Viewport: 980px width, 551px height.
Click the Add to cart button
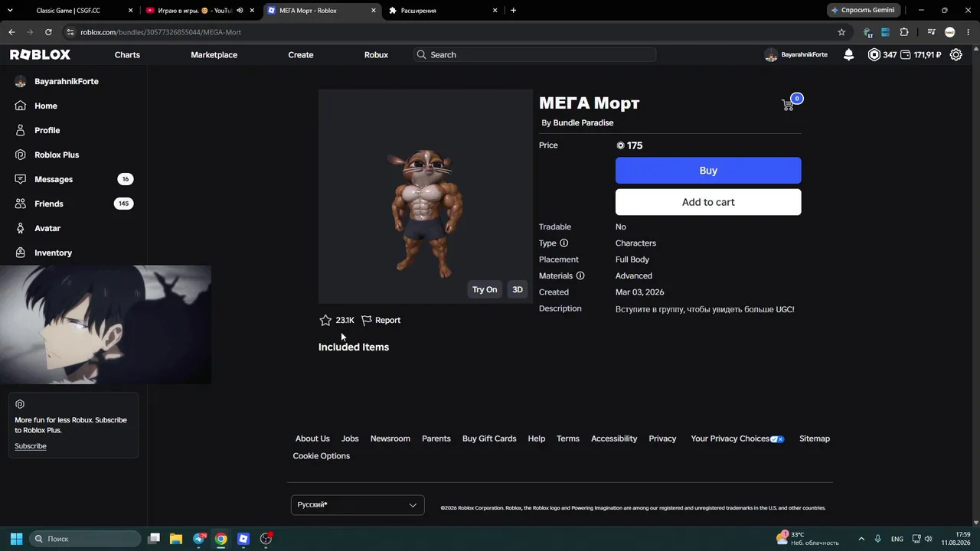[x=708, y=202]
